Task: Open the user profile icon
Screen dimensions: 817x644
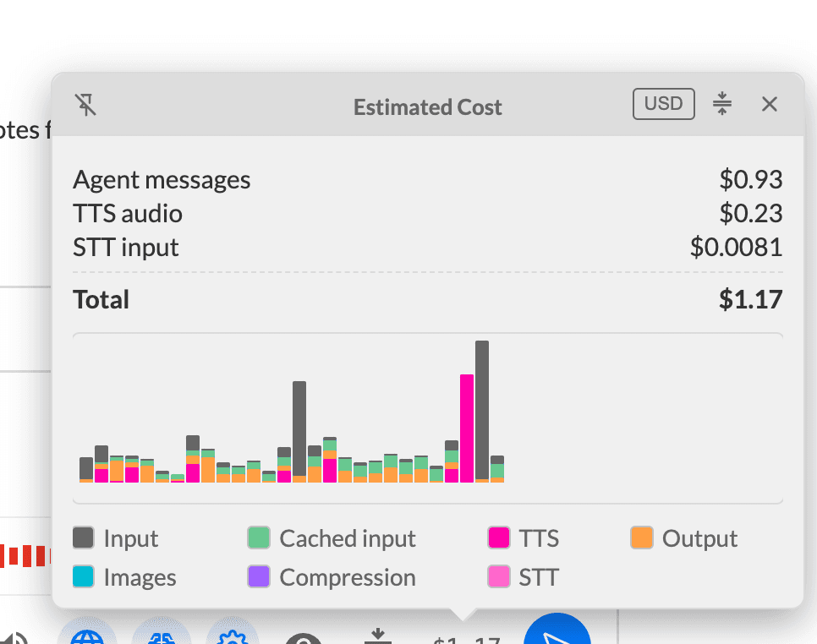Action: tap(304, 639)
